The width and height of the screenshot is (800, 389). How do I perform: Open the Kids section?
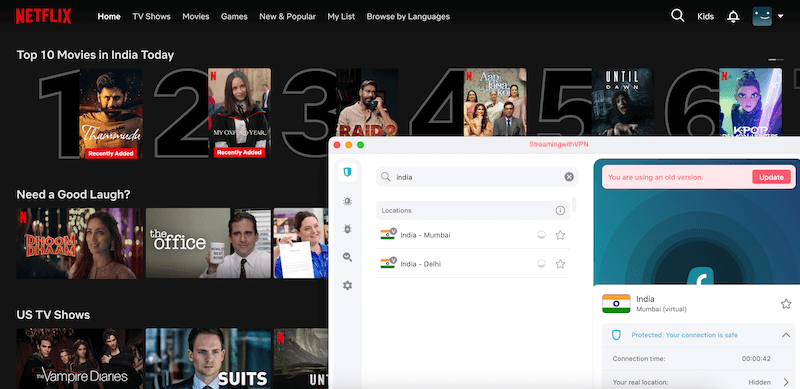coord(706,16)
